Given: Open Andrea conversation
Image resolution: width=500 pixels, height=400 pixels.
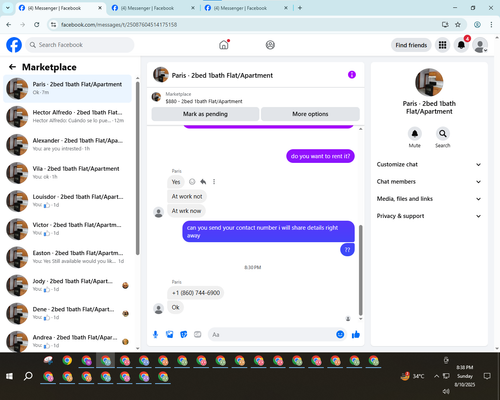Looking at the screenshot, I should pos(67,341).
